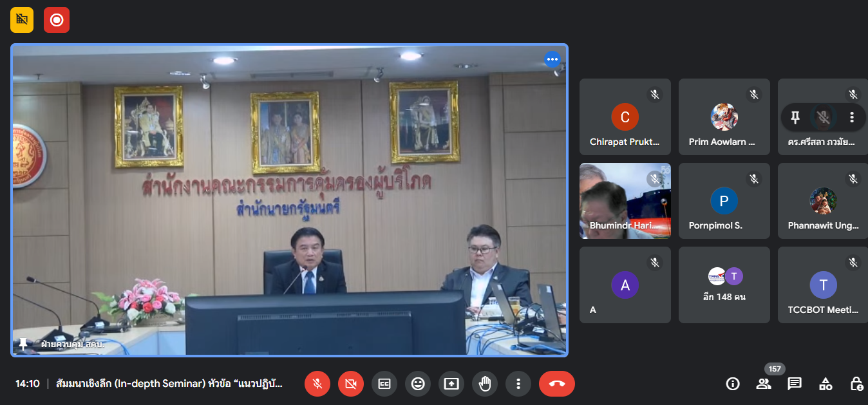868x405 pixels.
Task: Open three-dot options on main video
Action: click(x=552, y=60)
